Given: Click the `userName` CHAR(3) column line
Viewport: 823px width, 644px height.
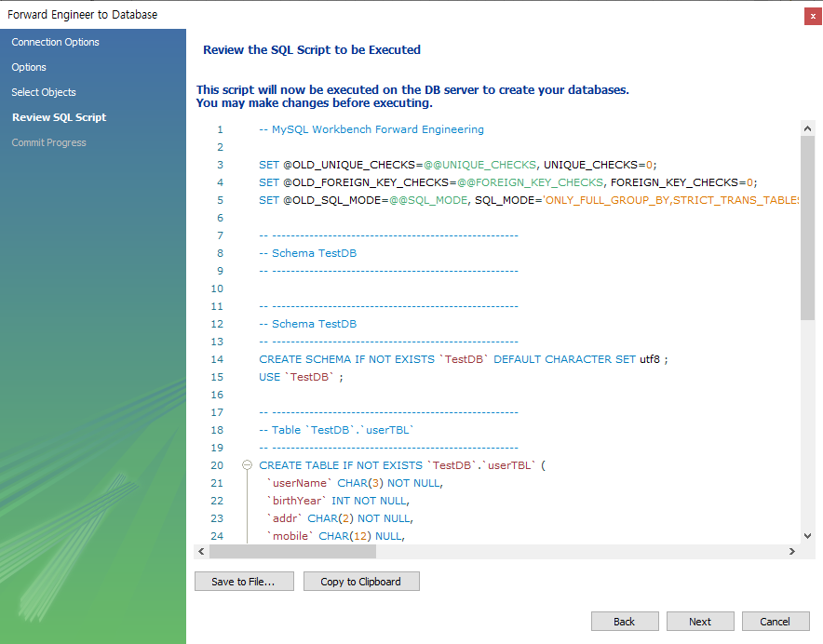Looking at the screenshot, I should (355, 483).
